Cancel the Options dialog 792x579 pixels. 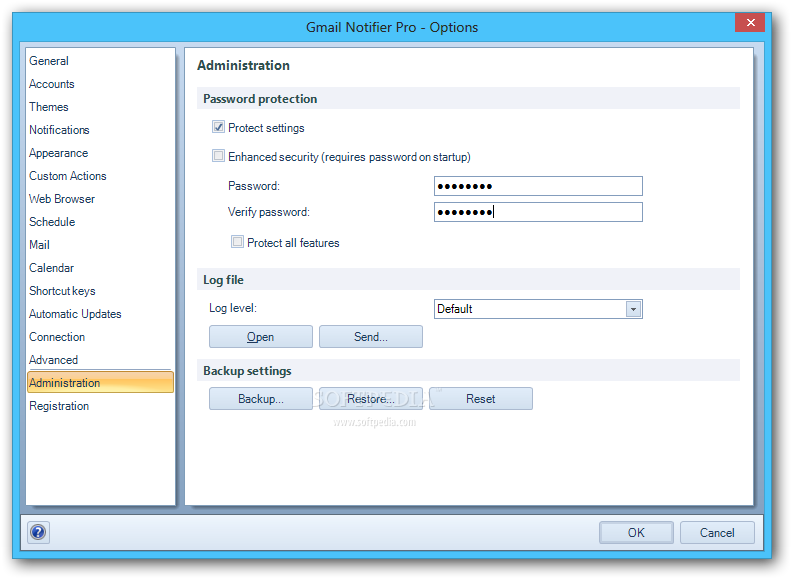tap(717, 533)
